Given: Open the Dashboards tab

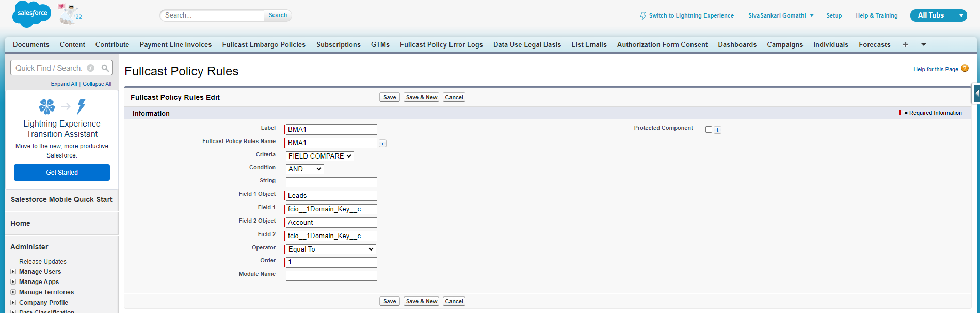Looking at the screenshot, I should click(x=737, y=45).
